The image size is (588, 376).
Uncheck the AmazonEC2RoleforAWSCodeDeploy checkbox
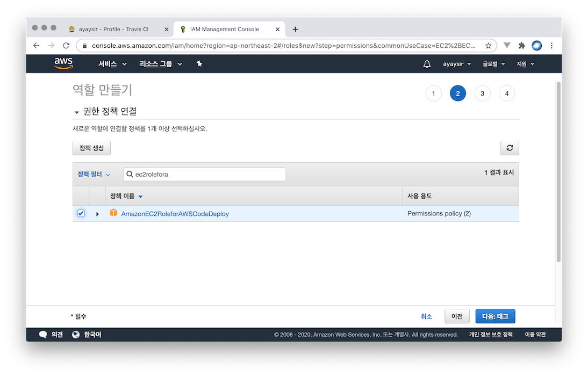click(x=81, y=213)
